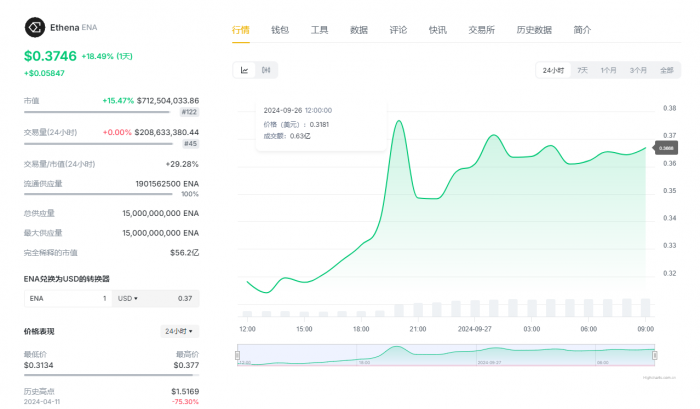The image size is (700, 409).
Task: Switch to candlestick chart view icon
Action: click(x=266, y=70)
